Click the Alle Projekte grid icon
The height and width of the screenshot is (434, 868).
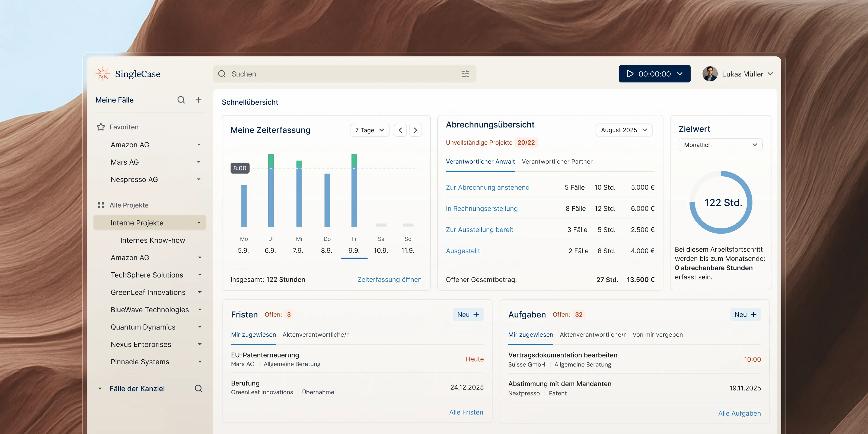tap(101, 205)
